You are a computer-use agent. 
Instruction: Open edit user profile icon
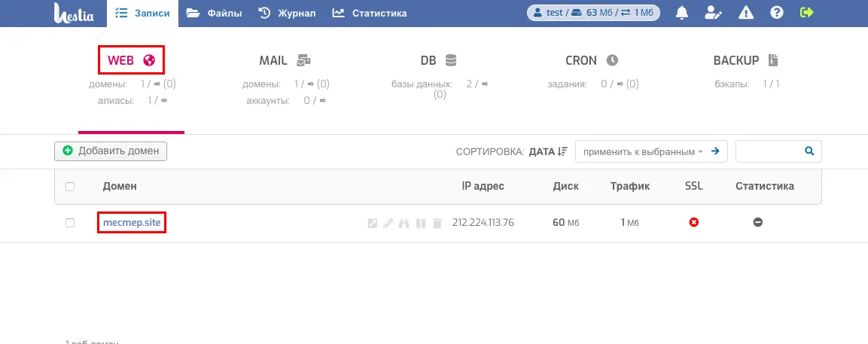714,13
